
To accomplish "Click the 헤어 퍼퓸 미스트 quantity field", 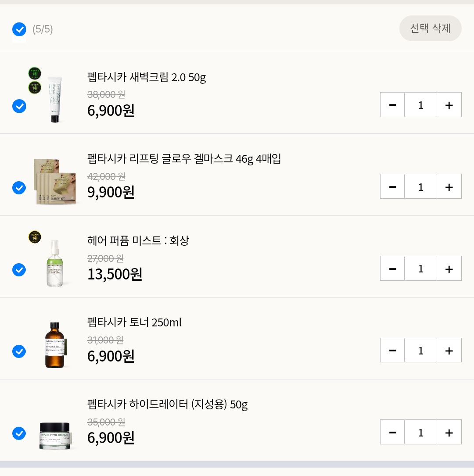I will [x=420, y=268].
